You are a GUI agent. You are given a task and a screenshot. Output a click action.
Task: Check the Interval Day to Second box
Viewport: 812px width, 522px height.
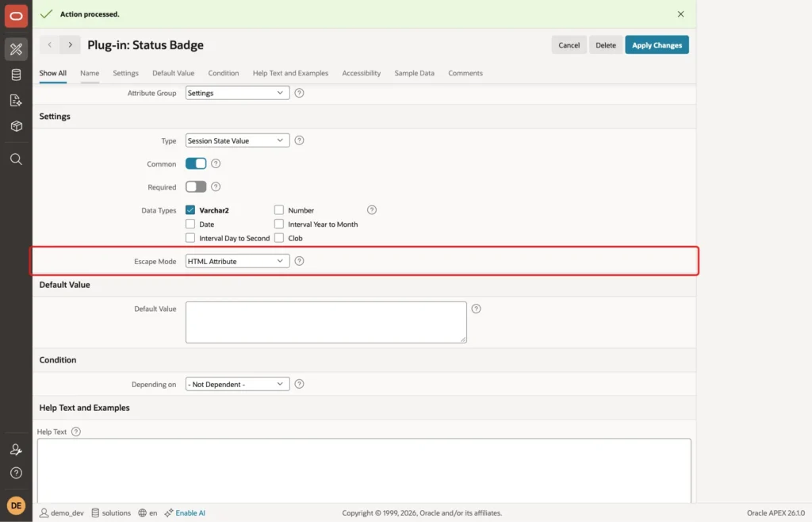point(190,238)
